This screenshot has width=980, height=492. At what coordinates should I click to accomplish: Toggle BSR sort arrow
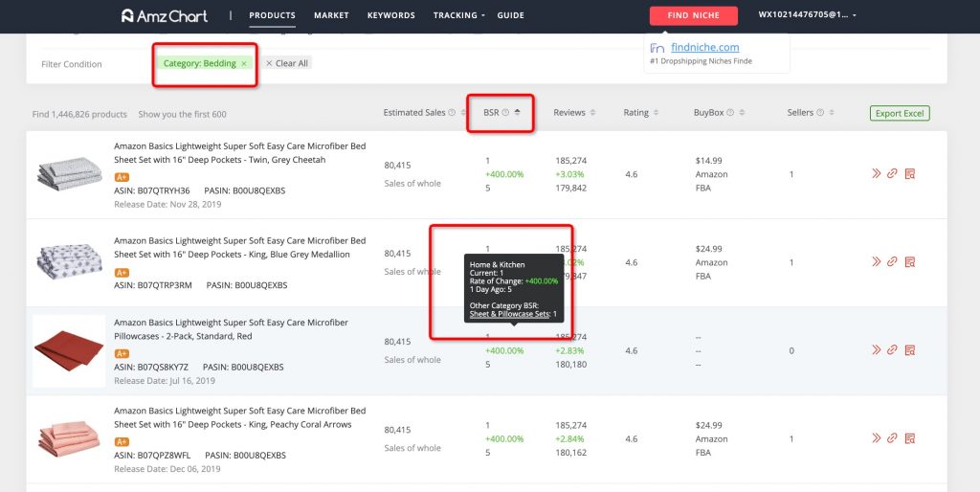[518, 113]
